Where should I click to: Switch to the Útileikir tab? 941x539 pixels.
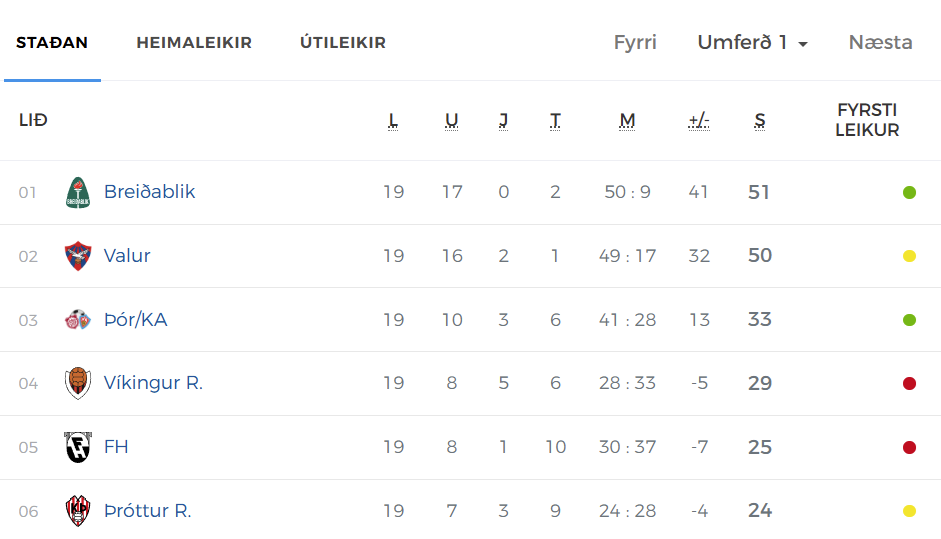coord(343,43)
